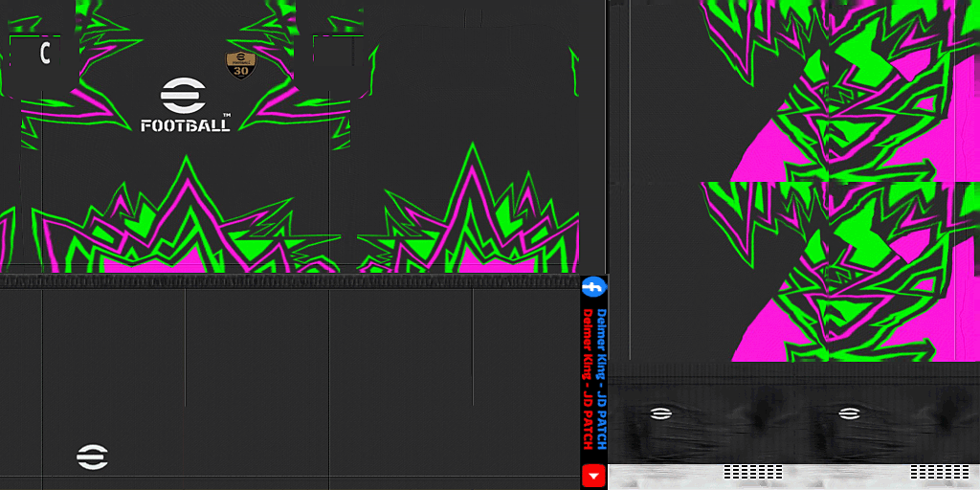Click the large white eFootball chest logo
Screen dimensions: 980x490
tap(184, 96)
